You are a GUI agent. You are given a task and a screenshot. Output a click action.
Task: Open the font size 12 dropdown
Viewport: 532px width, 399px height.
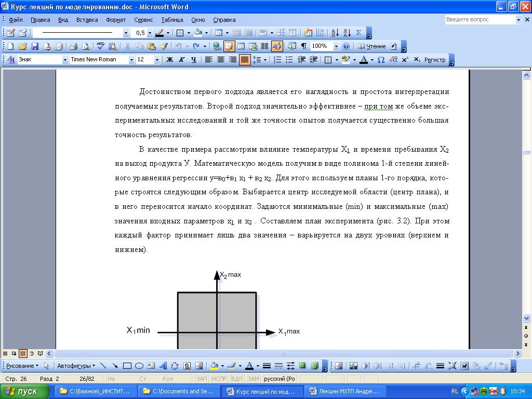(x=157, y=60)
